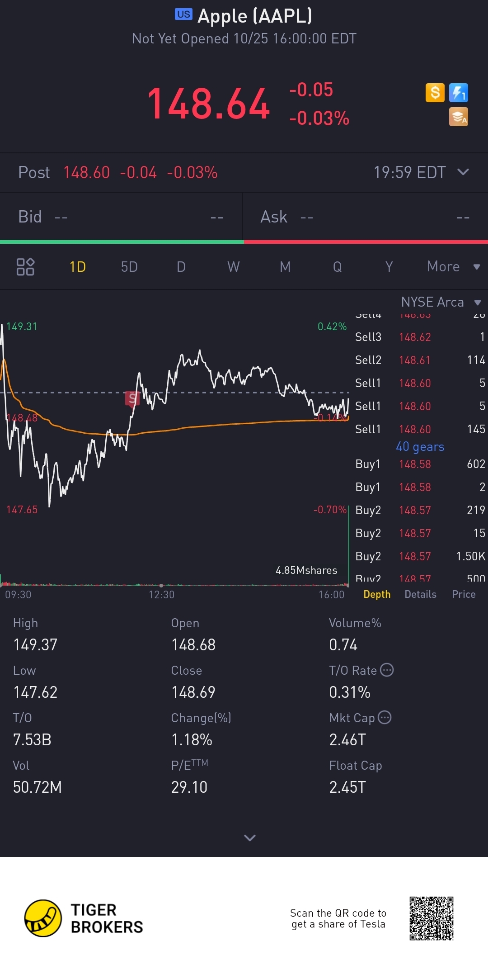Tap the Volume% value 0.74
488x980 pixels.
[343, 645]
